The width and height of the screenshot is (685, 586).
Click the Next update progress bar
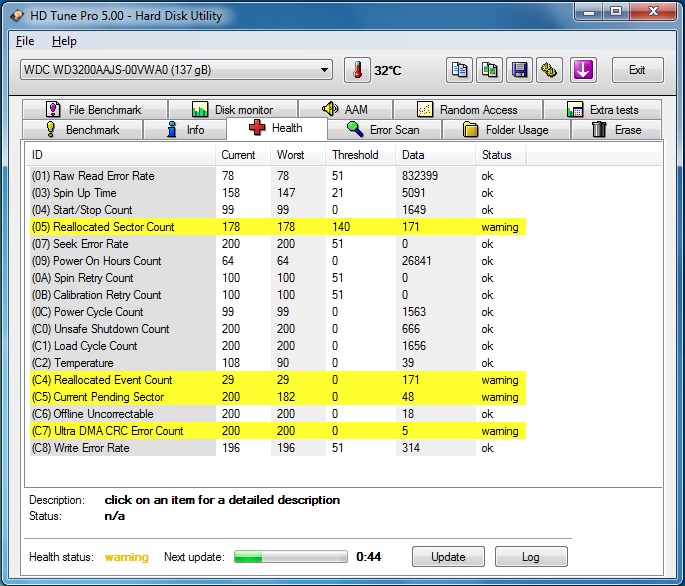coord(291,557)
